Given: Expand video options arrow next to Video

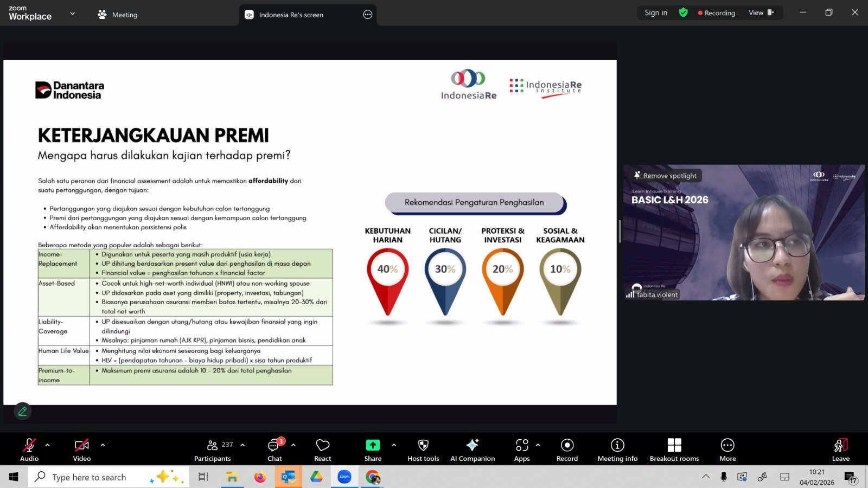Looking at the screenshot, I should [x=103, y=445].
